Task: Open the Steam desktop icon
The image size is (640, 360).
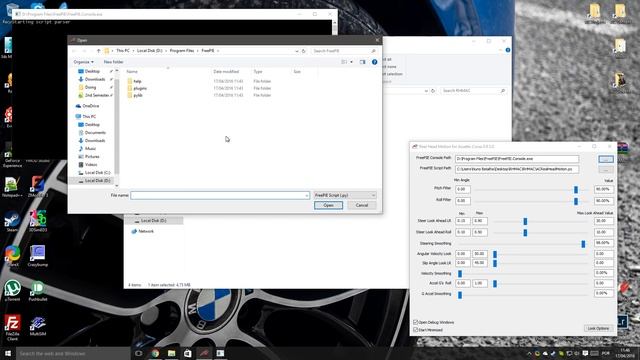Action: point(12,222)
